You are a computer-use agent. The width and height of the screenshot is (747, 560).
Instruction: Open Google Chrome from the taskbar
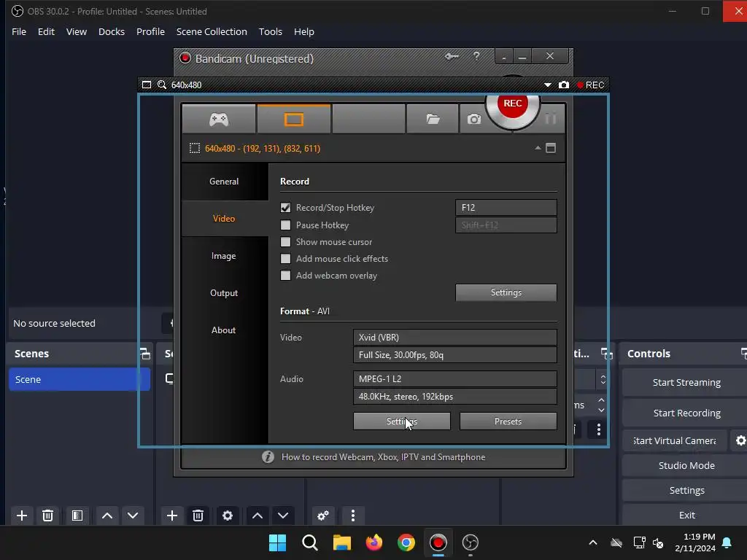point(406,542)
